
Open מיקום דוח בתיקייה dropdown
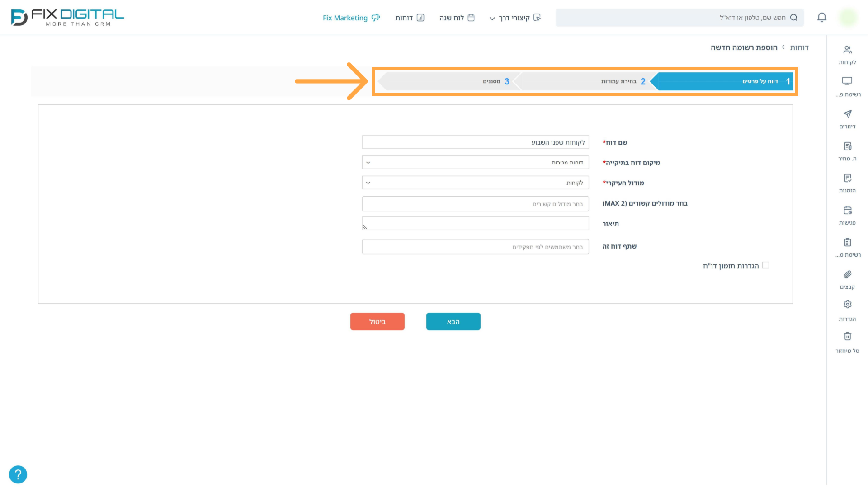[475, 162]
